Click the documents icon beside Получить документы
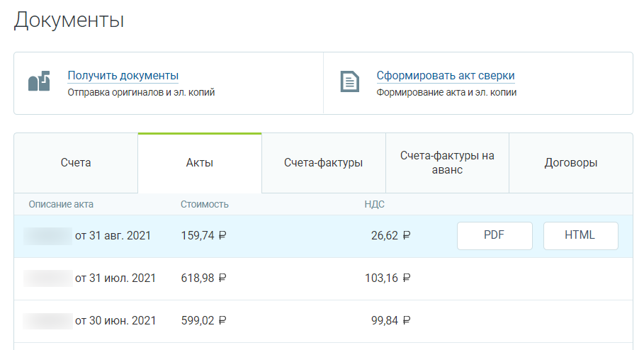Viewport: 644px width, 350px height. click(39, 81)
